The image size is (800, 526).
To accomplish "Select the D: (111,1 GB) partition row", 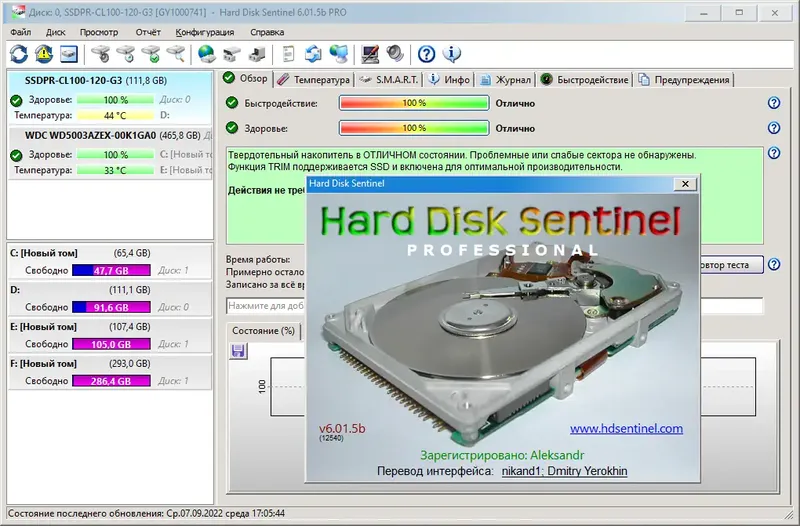I will pyautogui.click(x=110, y=298).
